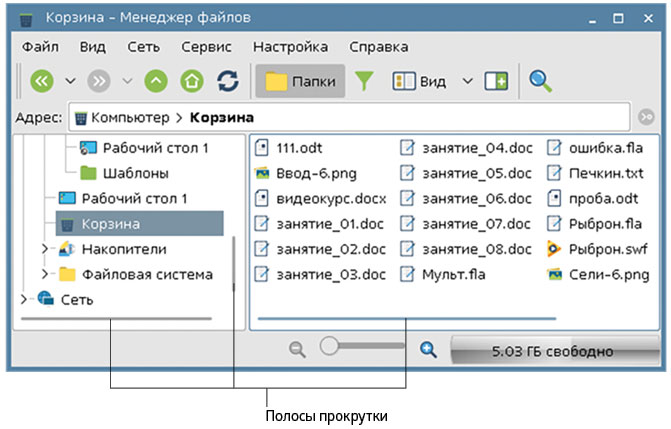Open the Сервис menu

pyautogui.click(x=206, y=46)
